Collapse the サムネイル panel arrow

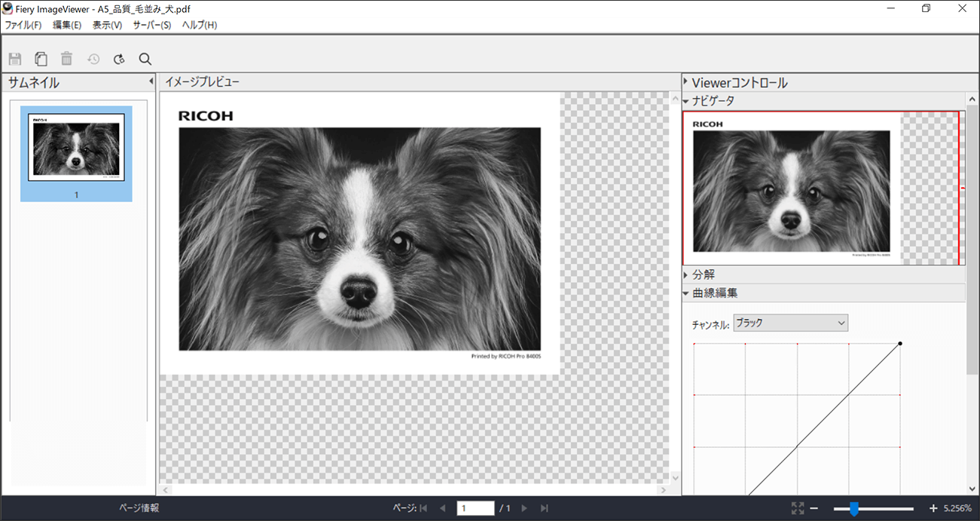tap(151, 81)
